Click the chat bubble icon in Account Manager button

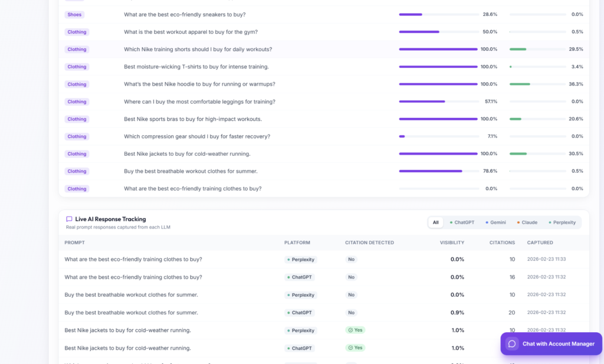point(511,344)
